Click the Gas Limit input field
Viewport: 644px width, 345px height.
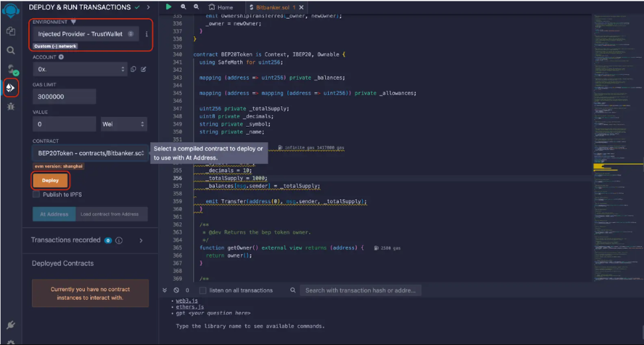coord(64,97)
